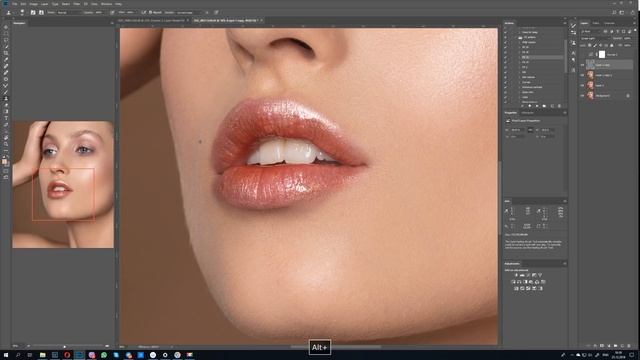Toggle the width-height link in Properties panel
The height and width of the screenshot is (360, 640).
pos(530,130)
